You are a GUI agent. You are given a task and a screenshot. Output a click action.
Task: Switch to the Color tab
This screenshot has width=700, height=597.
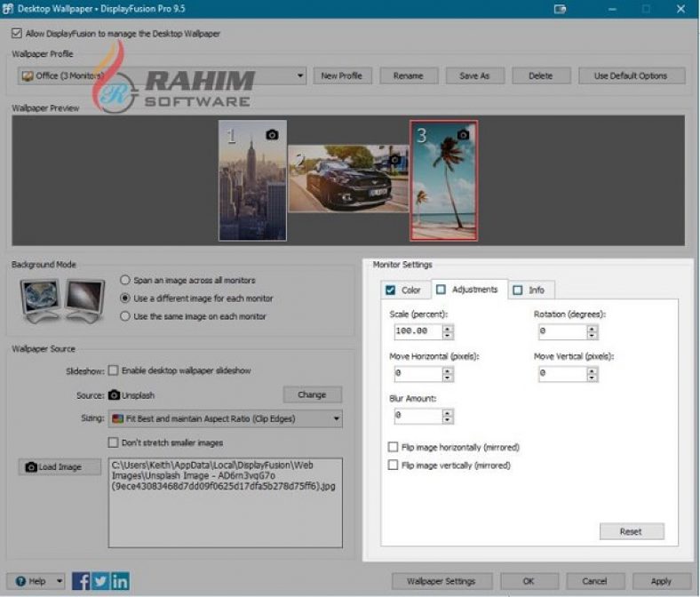coord(402,290)
